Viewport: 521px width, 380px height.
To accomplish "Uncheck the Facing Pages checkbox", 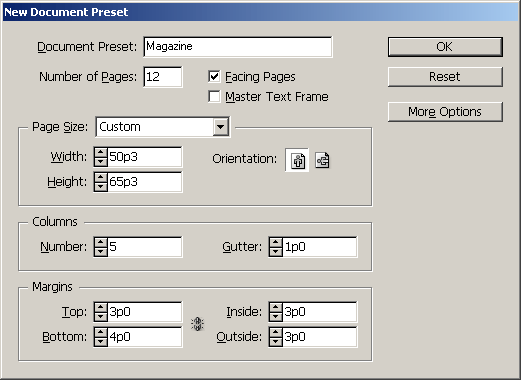I will click(x=214, y=77).
